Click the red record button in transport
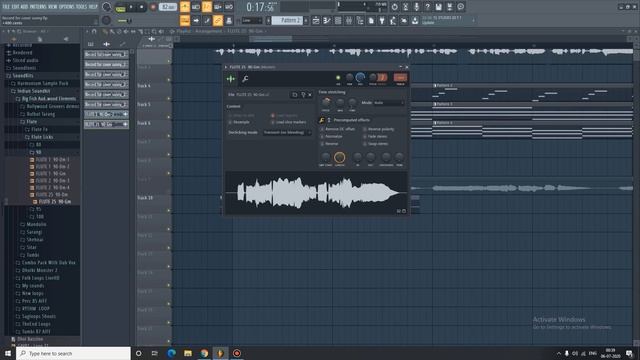Screen dimensions: 640x360 coord(153,7)
